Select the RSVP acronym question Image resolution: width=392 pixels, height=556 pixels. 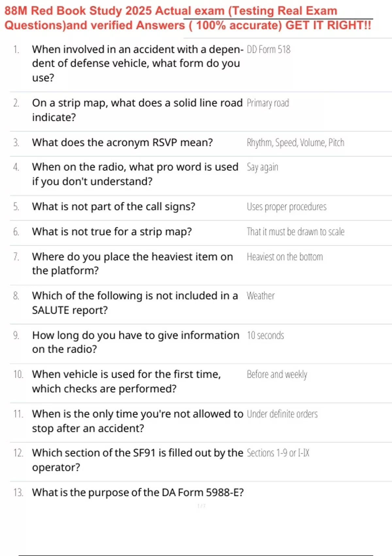pos(122,143)
